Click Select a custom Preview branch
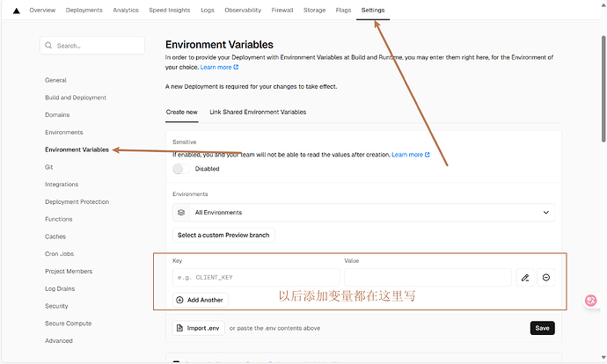Viewport: 607px width, 364px height. click(223, 235)
